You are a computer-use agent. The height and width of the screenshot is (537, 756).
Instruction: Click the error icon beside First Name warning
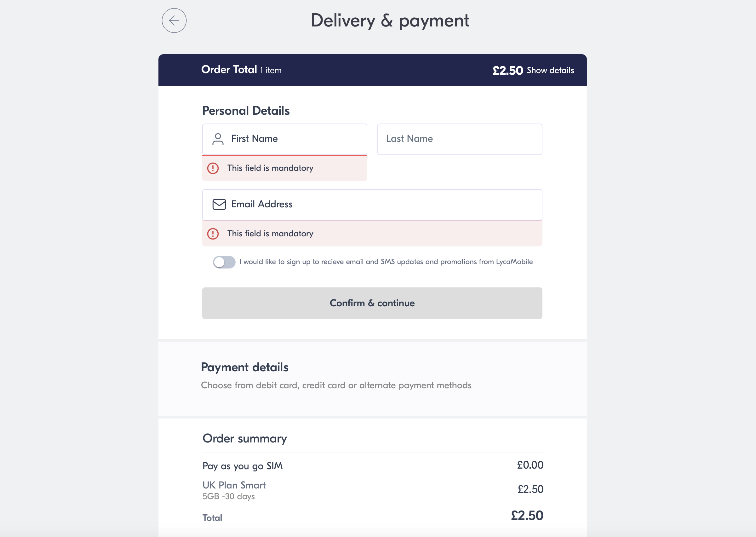[x=213, y=168]
